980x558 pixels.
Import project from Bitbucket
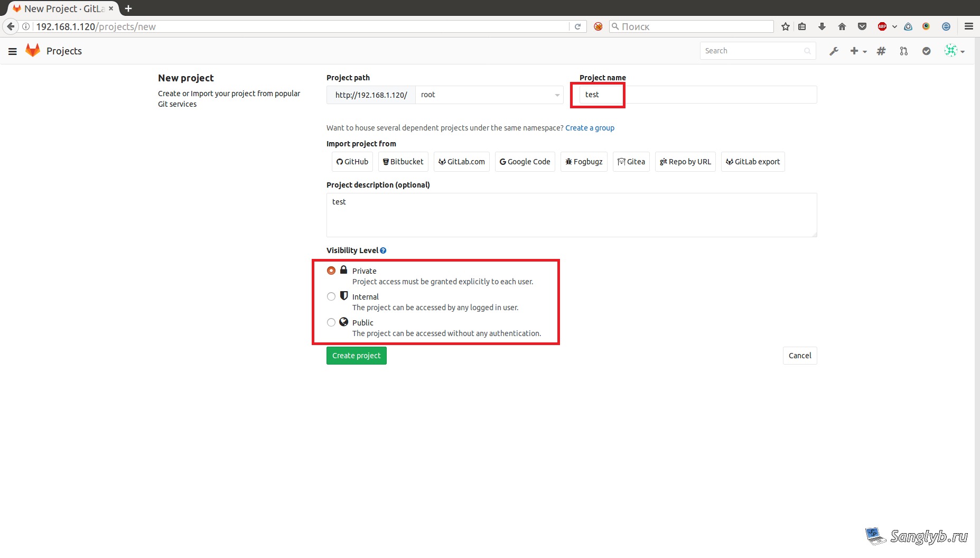[403, 162]
